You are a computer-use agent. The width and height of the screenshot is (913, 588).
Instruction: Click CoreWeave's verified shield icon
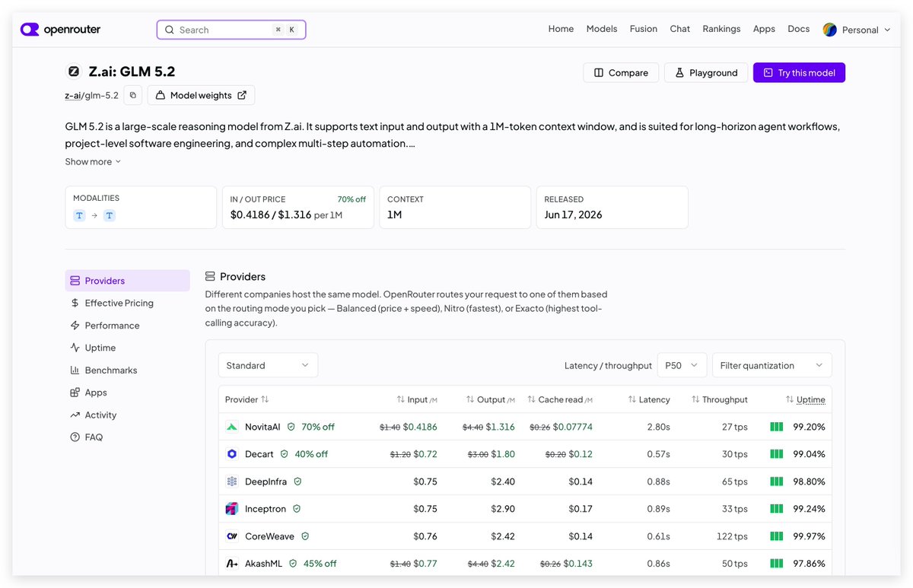click(x=305, y=536)
